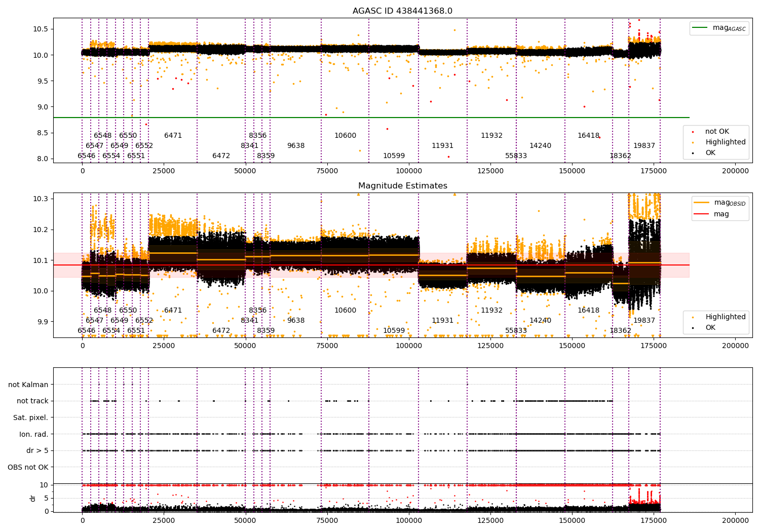The image size is (760, 532).
Task: Click the 75000 x-axis tick of the middle plot
Action: (x=327, y=346)
